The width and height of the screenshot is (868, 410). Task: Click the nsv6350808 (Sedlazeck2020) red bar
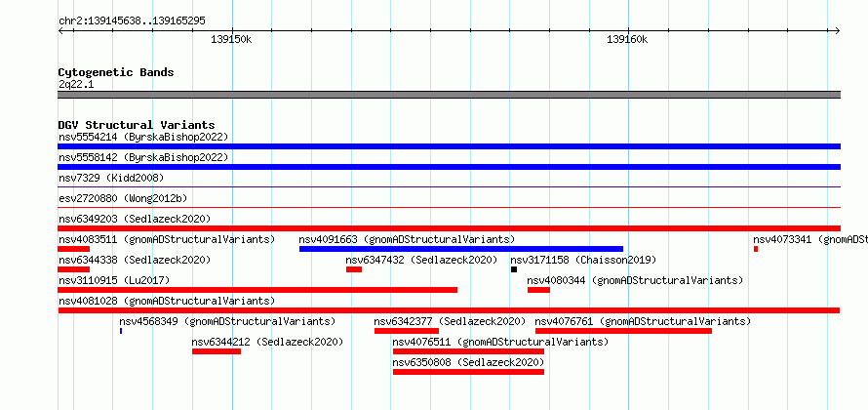pos(468,372)
